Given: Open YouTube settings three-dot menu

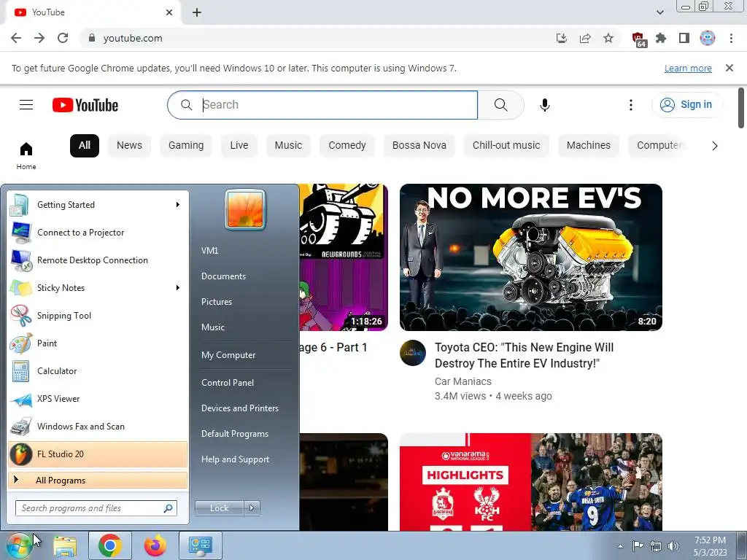Looking at the screenshot, I should 631,105.
